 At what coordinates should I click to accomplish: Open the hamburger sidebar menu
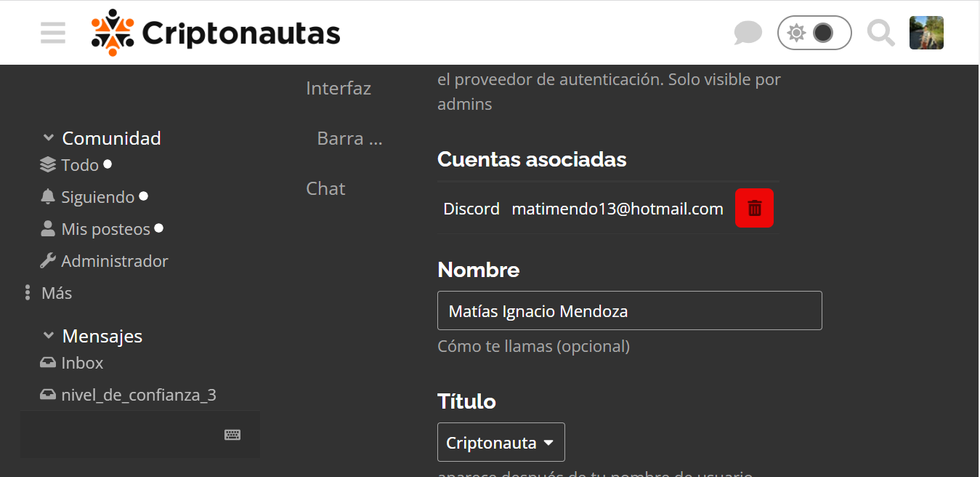coord(53,33)
